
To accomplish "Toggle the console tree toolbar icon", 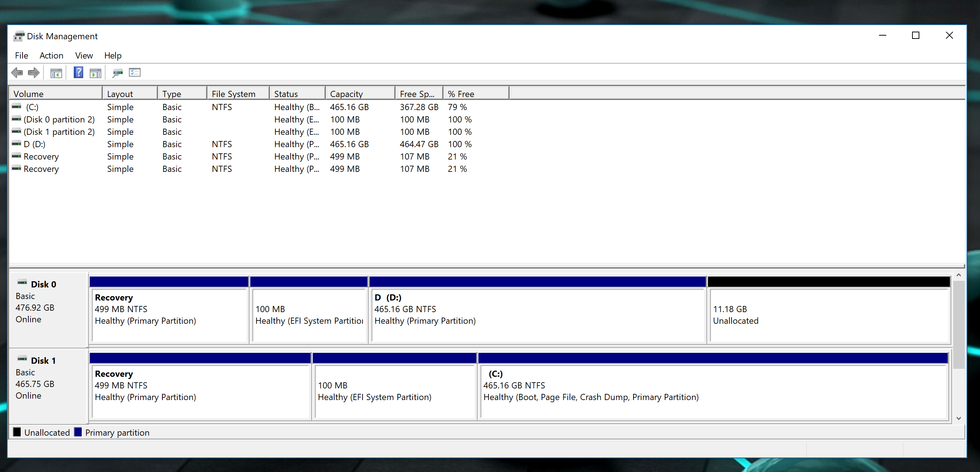I will (x=56, y=73).
